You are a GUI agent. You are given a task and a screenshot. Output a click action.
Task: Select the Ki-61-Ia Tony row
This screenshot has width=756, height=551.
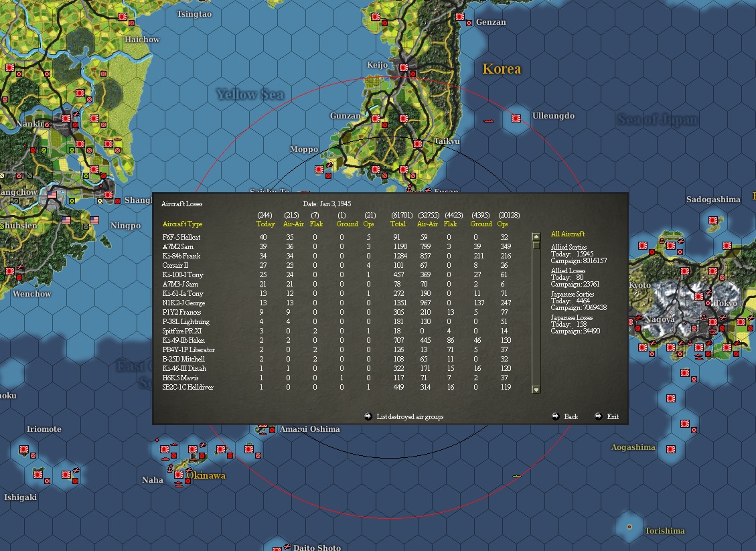tap(337, 294)
